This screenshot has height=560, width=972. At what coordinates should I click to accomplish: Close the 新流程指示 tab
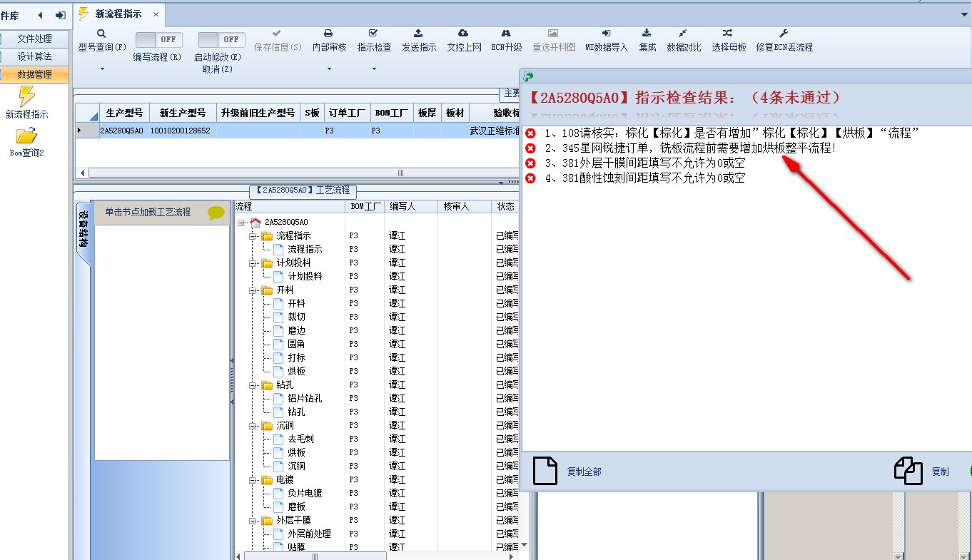tap(156, 14)
